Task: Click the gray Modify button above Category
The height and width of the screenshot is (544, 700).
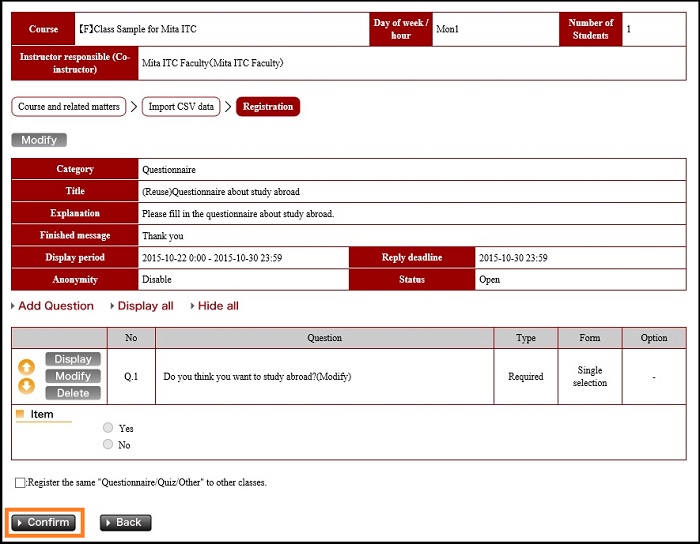Action: [39, 140]
